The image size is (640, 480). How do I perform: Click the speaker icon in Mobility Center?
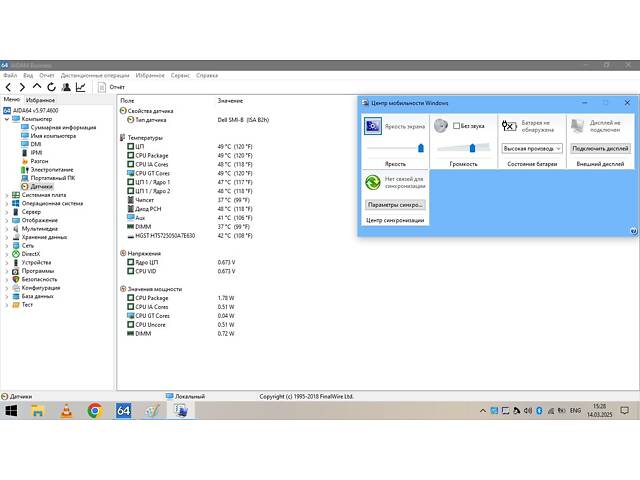(441, 126)
